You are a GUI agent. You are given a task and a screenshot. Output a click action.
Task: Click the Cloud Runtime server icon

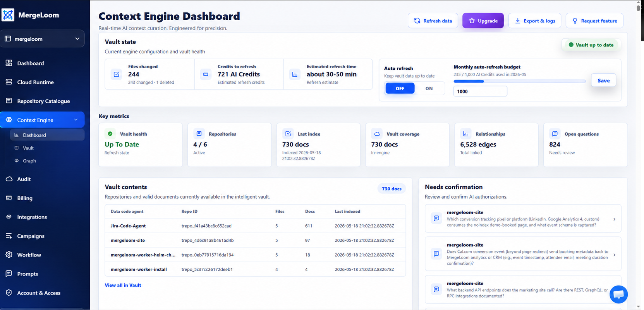pos(9,82)
